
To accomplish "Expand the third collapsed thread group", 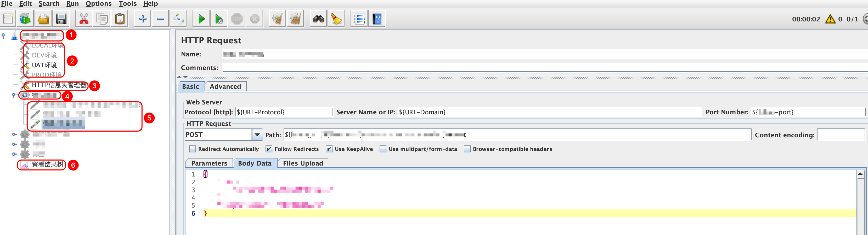I will tap(14, 154).
